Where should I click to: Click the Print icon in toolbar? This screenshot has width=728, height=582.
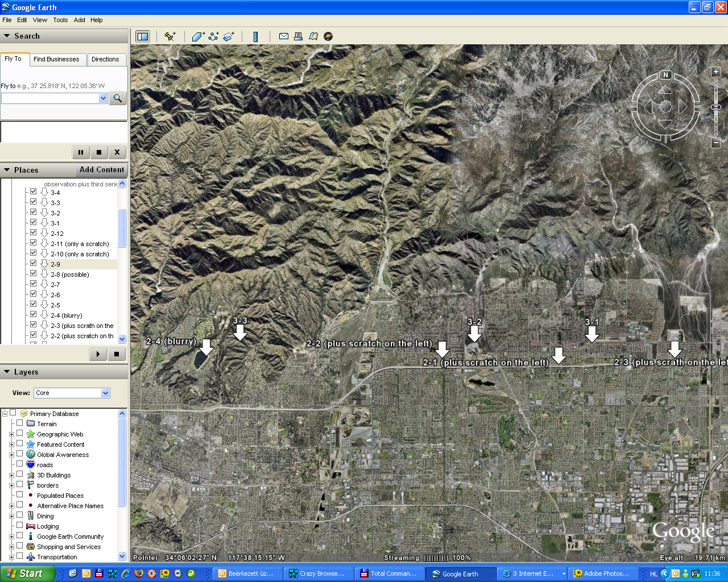(298, 36)
